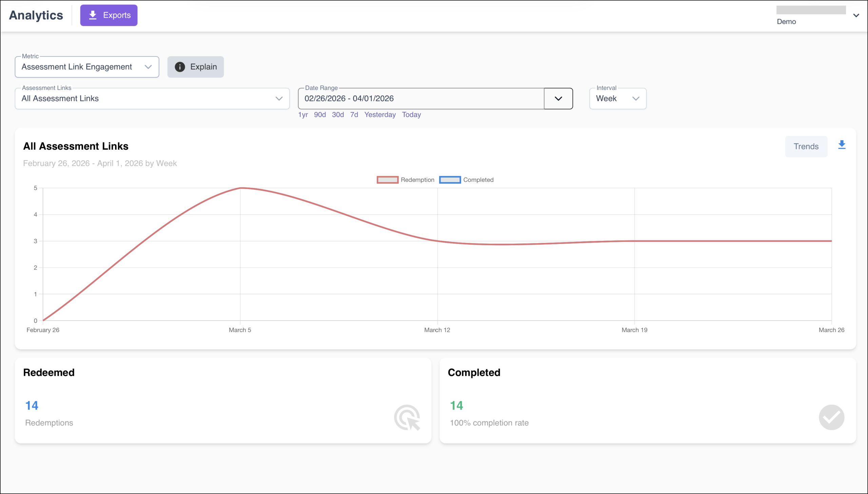Select the 30d quick range
The width and height of the screenshot is (868, 494).
pyautogui.click(x=338, y=115)
